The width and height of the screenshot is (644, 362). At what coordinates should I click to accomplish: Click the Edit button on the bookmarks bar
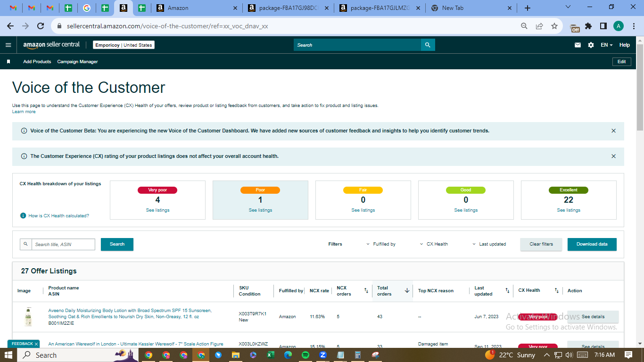pos(622,62)
